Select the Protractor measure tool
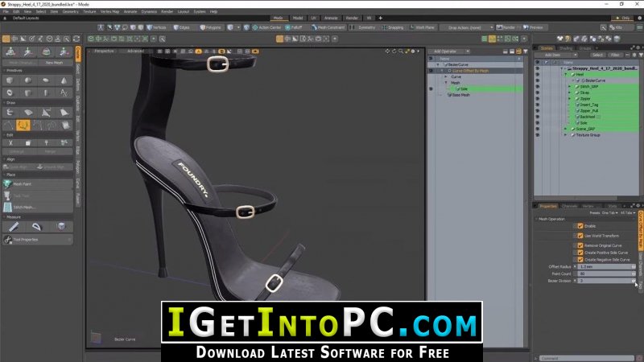This screenshot has width=644, height=362. [37, 227]
